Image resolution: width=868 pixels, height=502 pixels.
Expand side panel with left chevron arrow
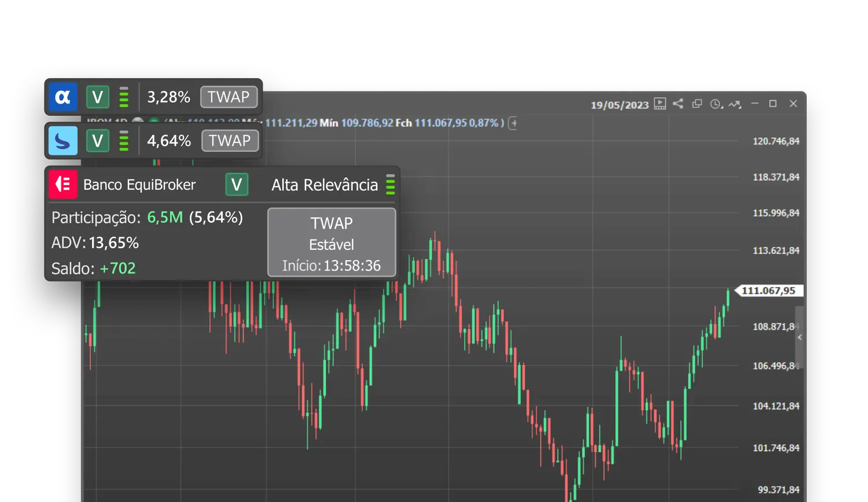(800, 337)
